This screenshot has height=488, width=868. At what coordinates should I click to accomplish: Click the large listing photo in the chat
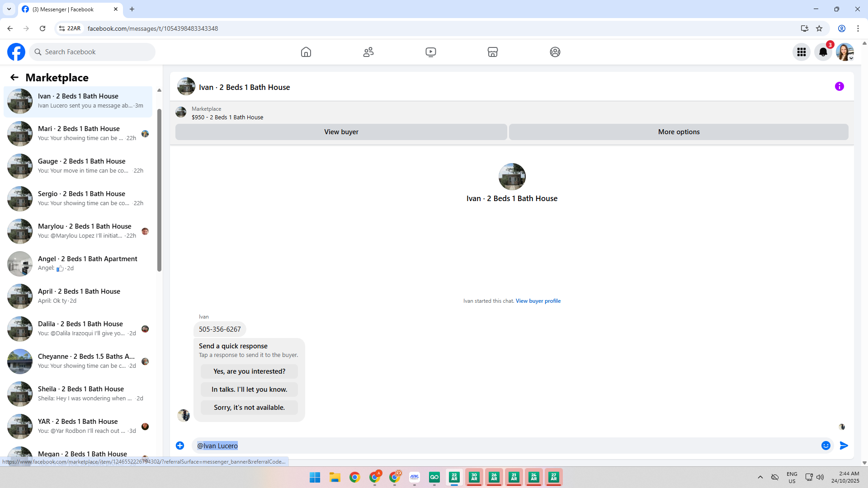512,177
